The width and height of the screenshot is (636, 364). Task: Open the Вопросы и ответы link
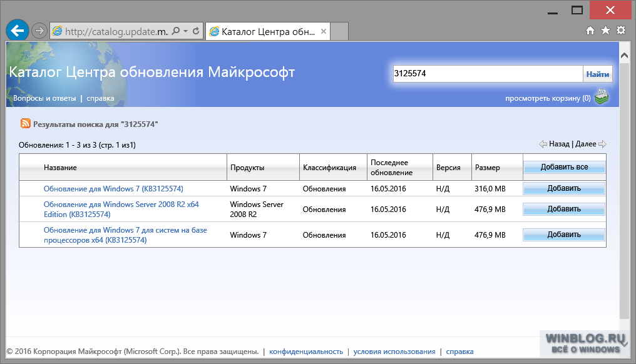point(44,98)
